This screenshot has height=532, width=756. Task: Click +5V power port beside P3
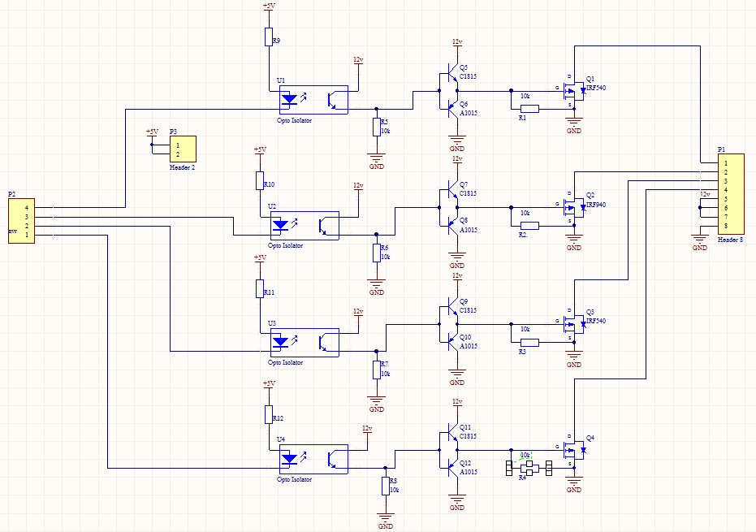tap(152, 132)
